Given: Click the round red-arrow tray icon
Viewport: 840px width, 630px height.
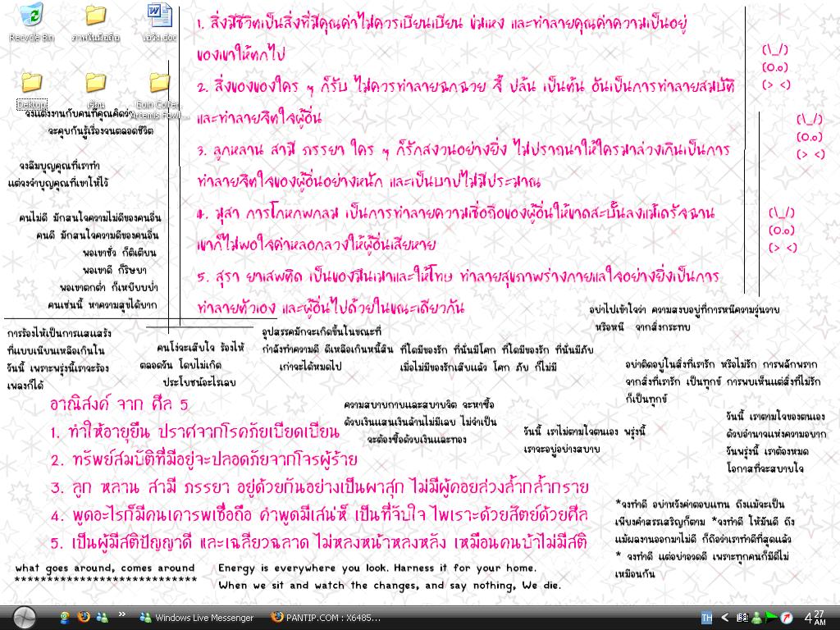Looking at the screenshot, I should tap(787, 618).
